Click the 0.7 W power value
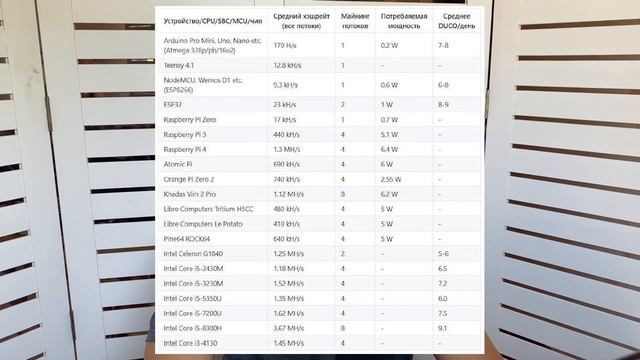Image resolution: width=640 pixels, height=360 pixels. (x=389, y=120)
